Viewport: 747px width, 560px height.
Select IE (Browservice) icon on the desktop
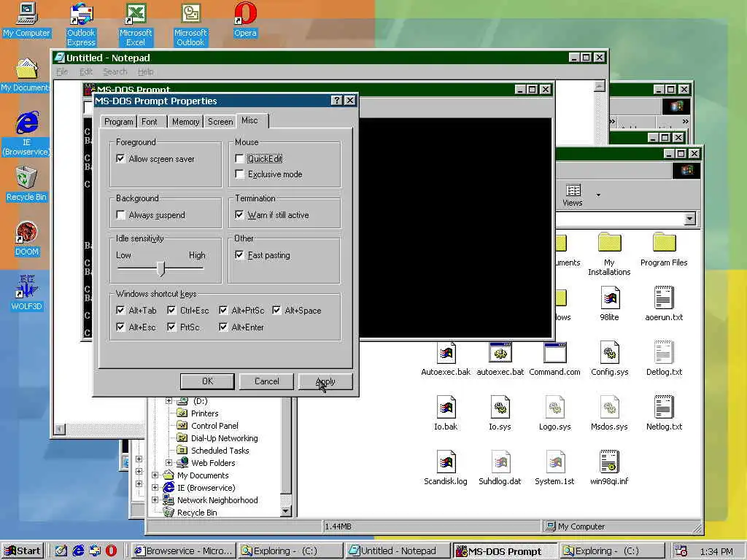click(27, 134)
